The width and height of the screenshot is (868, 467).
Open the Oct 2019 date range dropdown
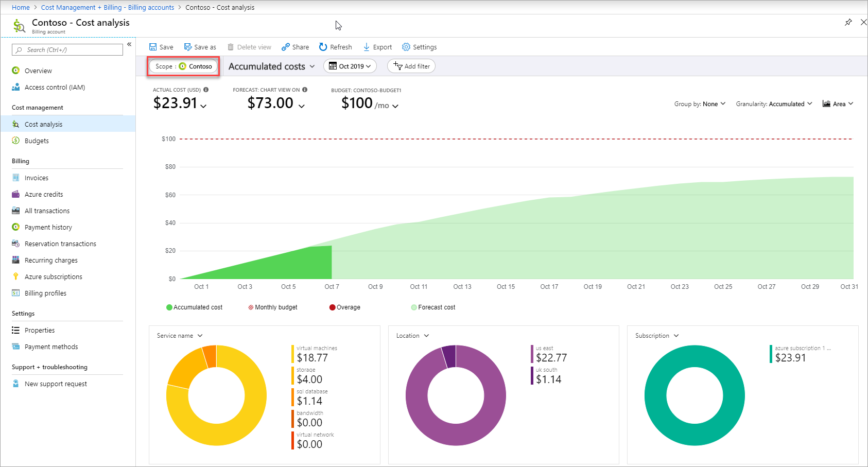click(350, 66)
